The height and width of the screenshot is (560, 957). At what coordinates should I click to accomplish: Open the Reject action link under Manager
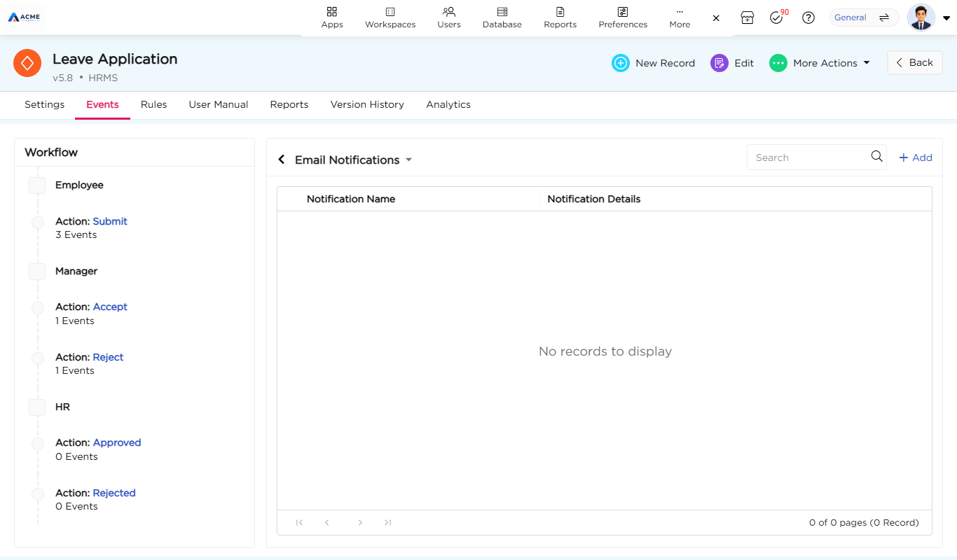[108, 357]
